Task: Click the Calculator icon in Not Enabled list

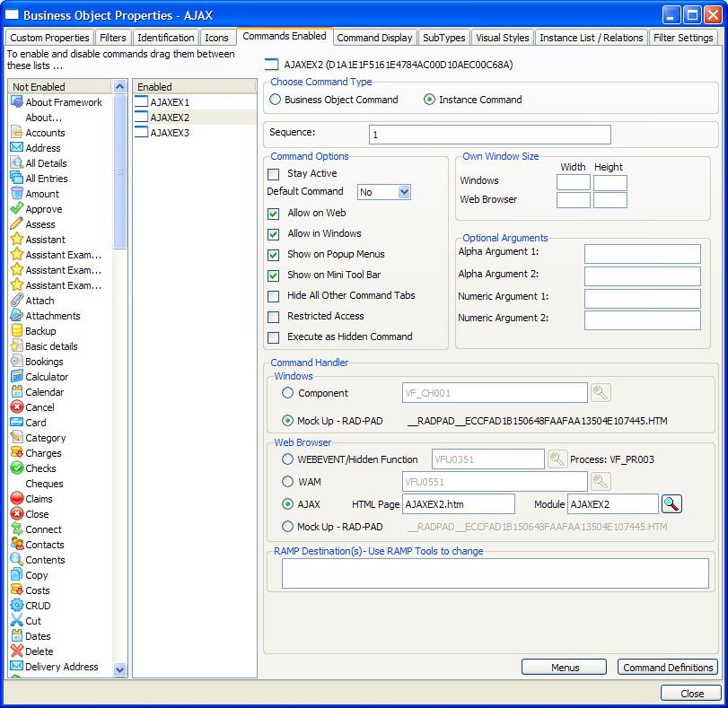Action: tap(17, 377)
